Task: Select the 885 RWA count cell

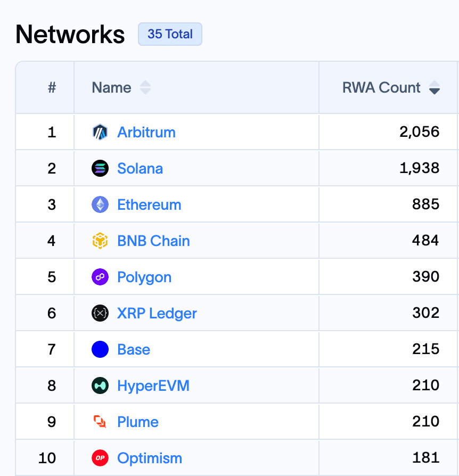Action: (x=389, y=204)
